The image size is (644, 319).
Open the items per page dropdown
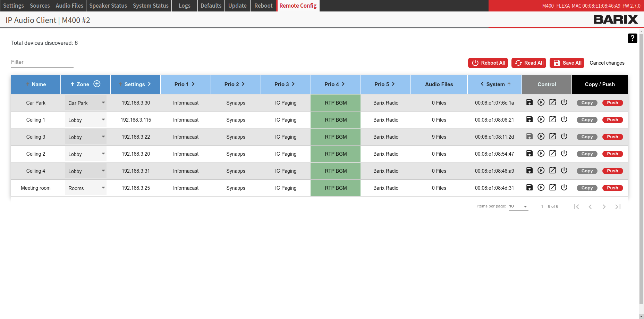(518, 206)
